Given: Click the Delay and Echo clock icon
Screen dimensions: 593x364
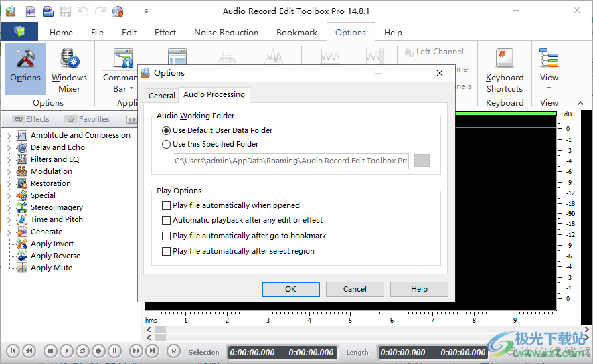Looking at the screenshot, I should [22, 147].
